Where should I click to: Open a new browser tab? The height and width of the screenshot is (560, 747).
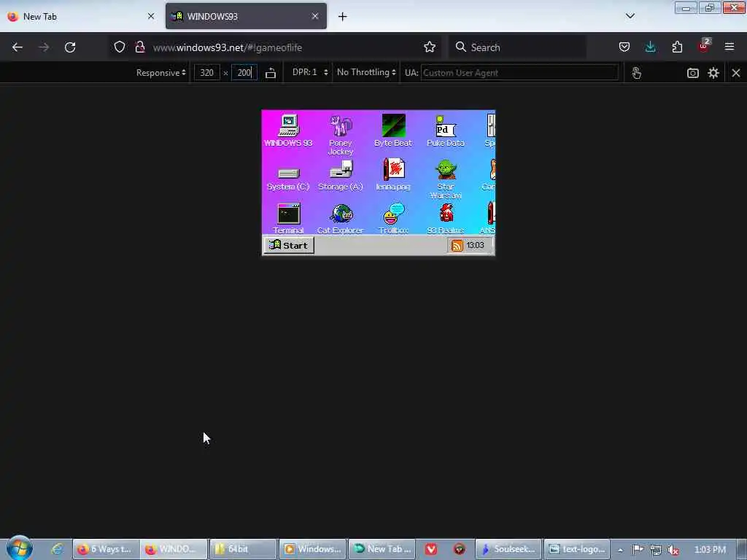pos(343,17)
